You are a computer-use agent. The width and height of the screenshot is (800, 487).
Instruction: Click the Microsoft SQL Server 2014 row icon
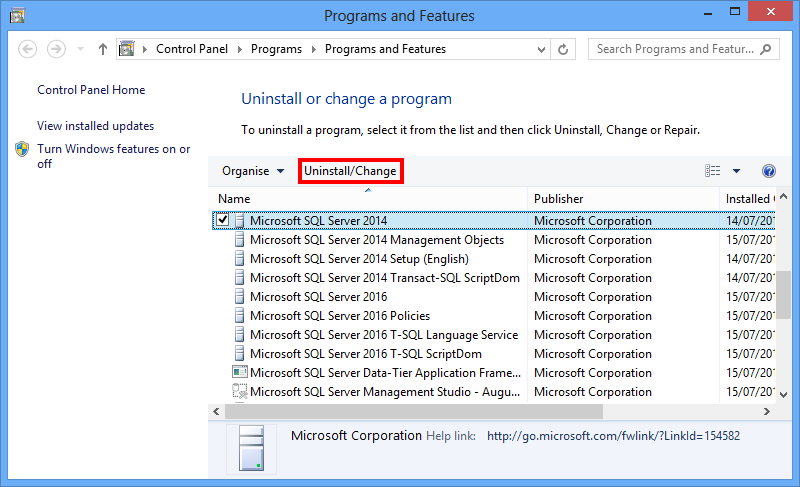pos(239,221)
